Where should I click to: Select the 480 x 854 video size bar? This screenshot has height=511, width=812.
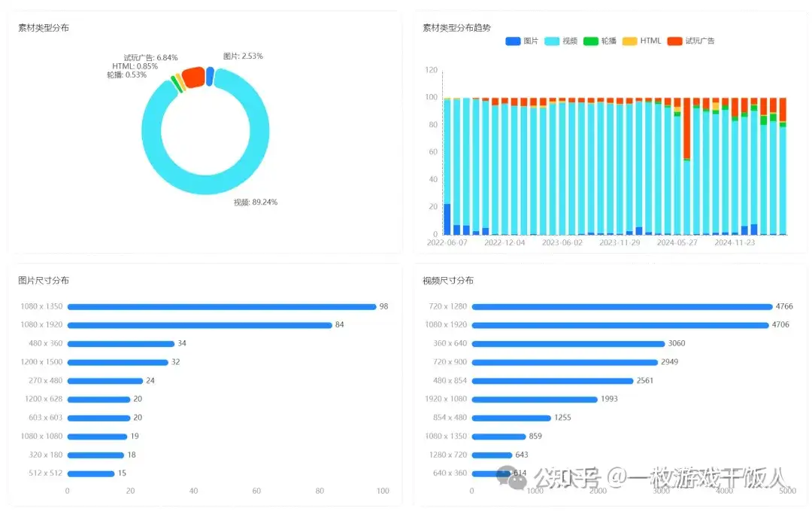553,381
